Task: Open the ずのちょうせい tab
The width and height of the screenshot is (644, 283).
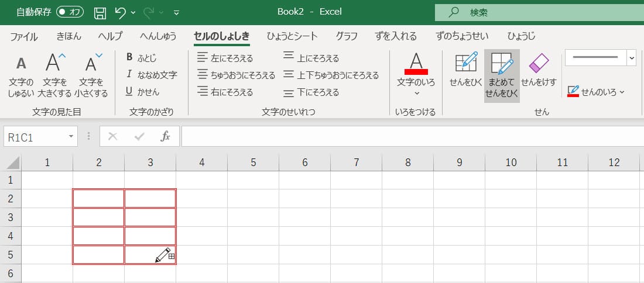Action: tap(462, 36)
